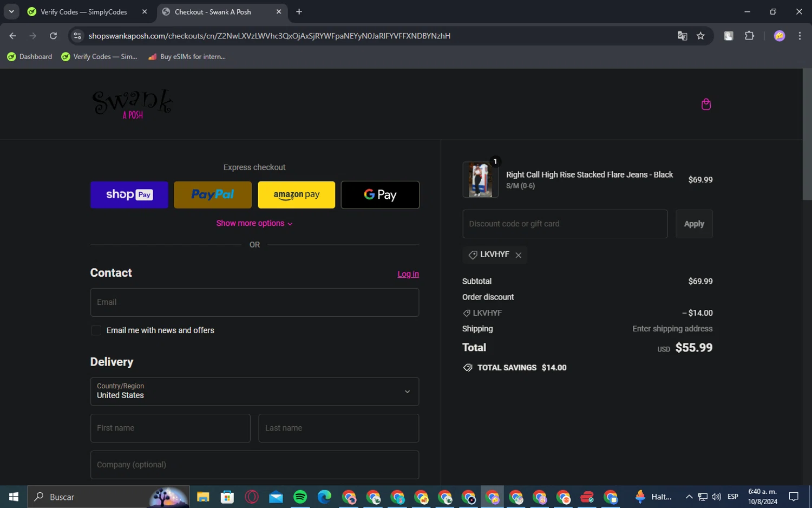The image size is (812, 508).
Task: Click the browser forward arrow
Action: [x=33, y=36]
